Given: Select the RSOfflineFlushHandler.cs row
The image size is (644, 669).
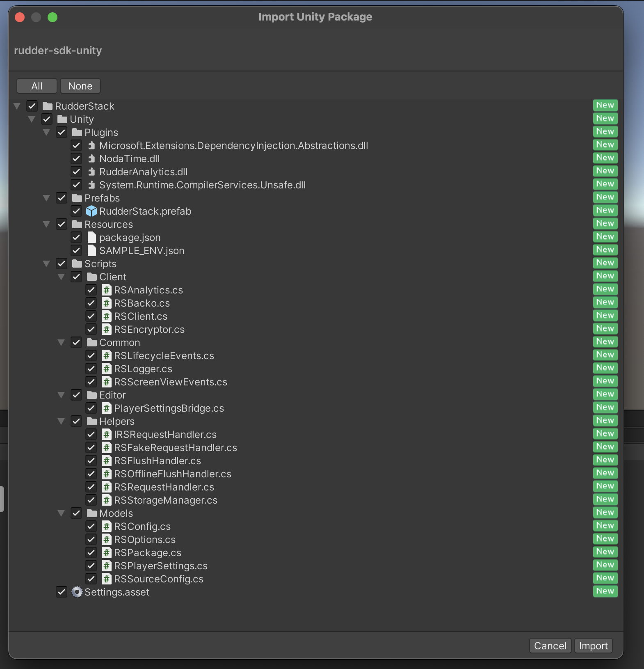Looking at the screenshot, I should coord(315,474).
